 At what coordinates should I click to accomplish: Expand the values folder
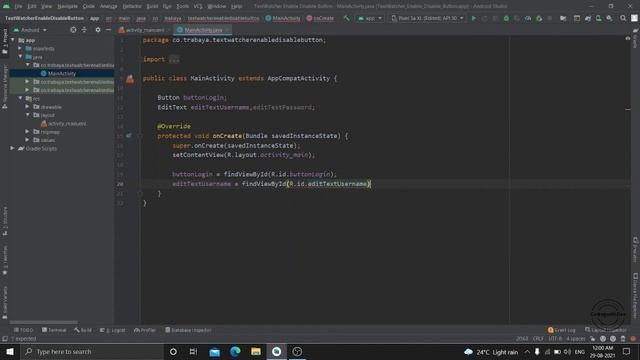click(27, 140)
